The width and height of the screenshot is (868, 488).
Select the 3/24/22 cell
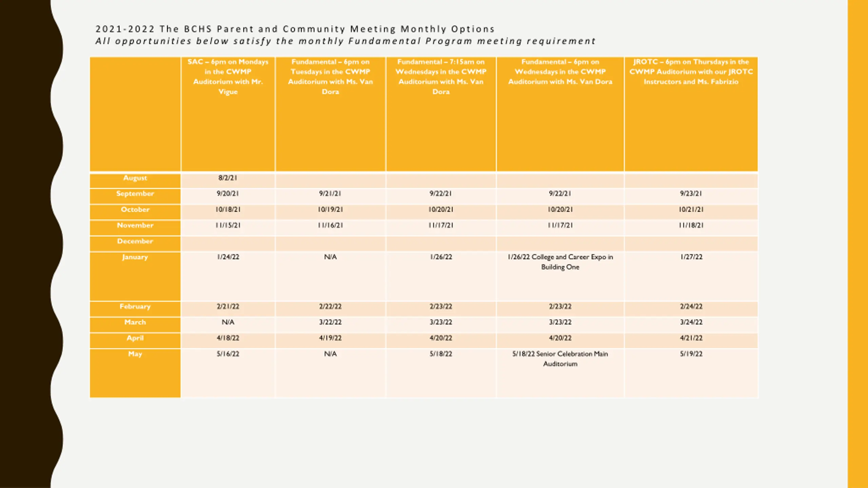coord(691,325)
